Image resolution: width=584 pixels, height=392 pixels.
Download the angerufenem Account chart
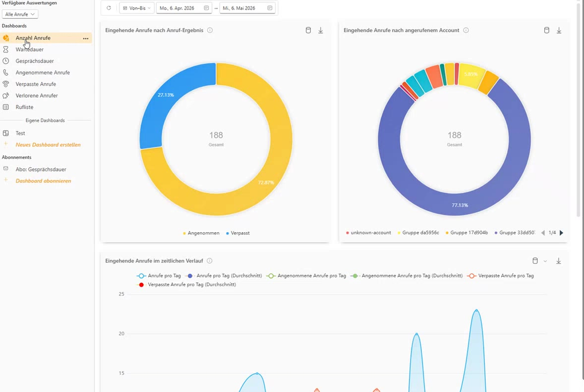pyautogui.click(x=559, y=31)
